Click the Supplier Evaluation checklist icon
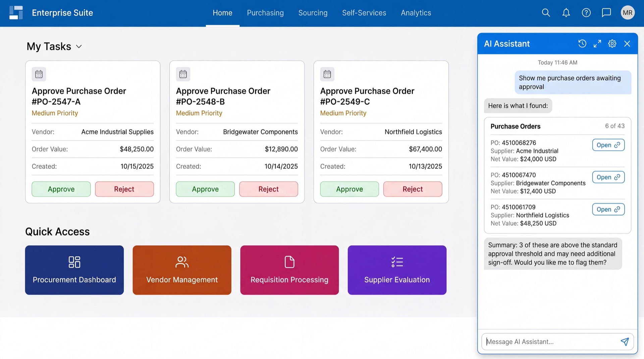This screenshot has height=359, width=644. (x=397, y=262)
